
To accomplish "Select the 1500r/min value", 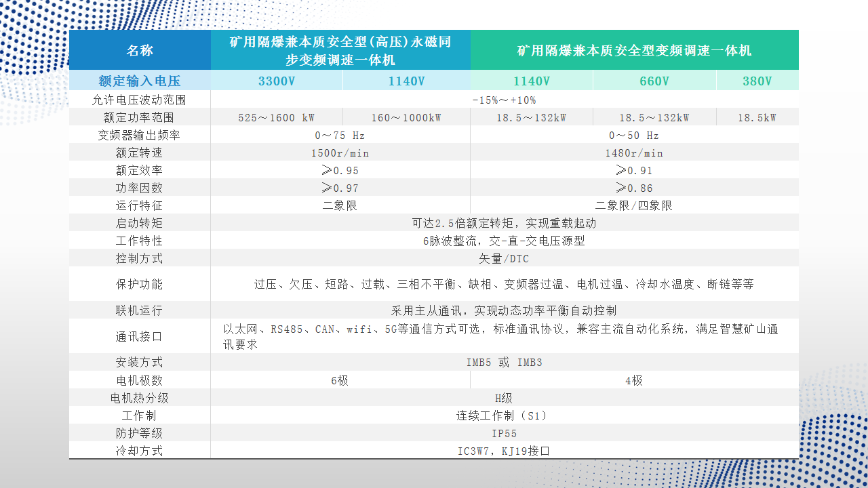I will pos(340,153).
